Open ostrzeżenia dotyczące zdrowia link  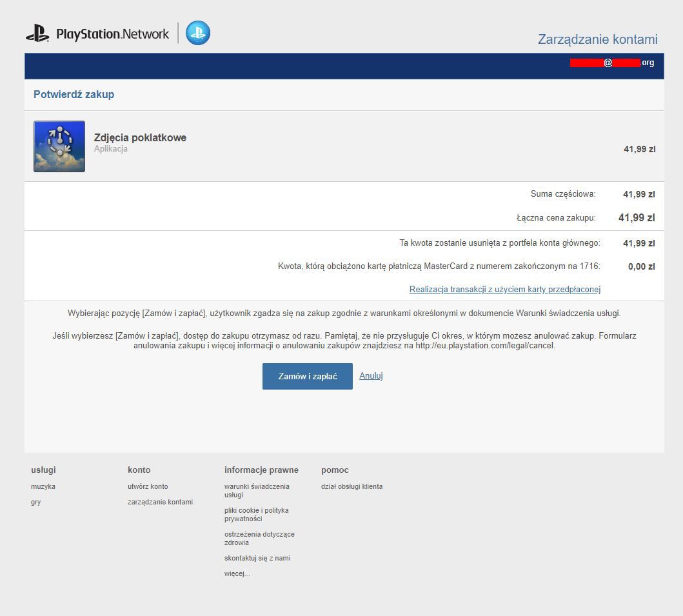[x=259, y=539]
